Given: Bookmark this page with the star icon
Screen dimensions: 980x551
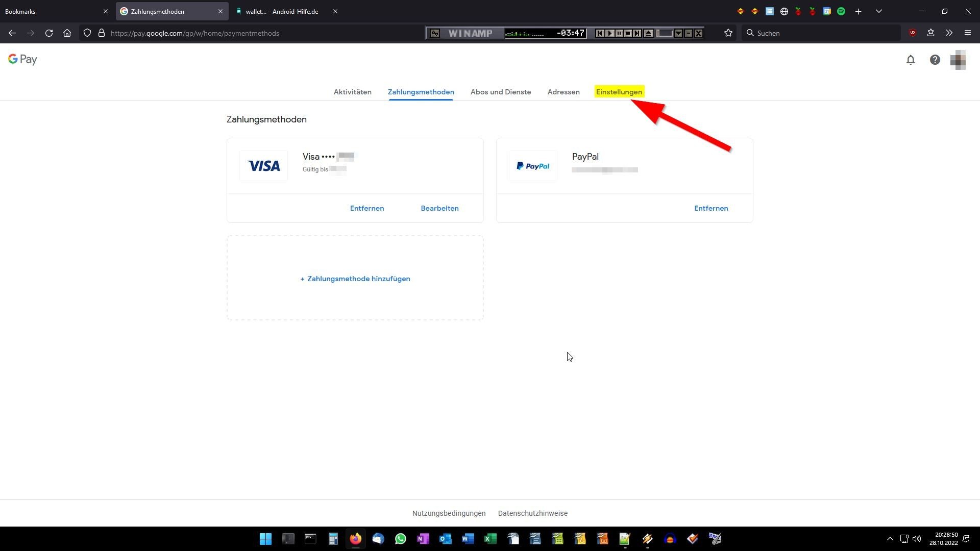Looking at the screenshot, I should click(728, 33).
